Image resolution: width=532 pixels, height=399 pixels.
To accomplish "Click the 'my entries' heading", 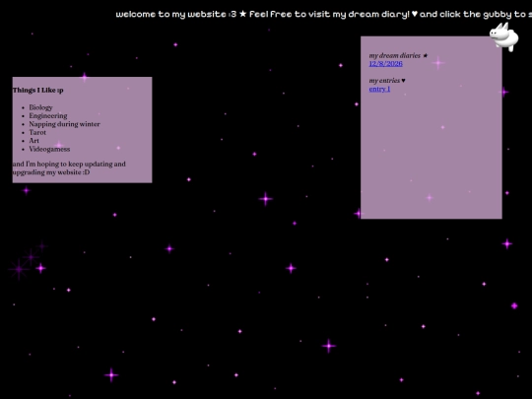I will [x=387, y=81].
